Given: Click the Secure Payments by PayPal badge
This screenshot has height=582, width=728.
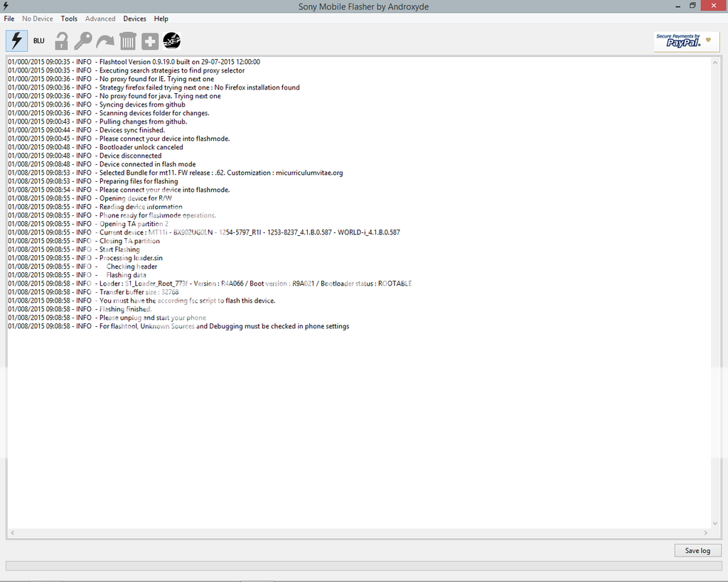Looking at the screenshot, I should (685, 41).
